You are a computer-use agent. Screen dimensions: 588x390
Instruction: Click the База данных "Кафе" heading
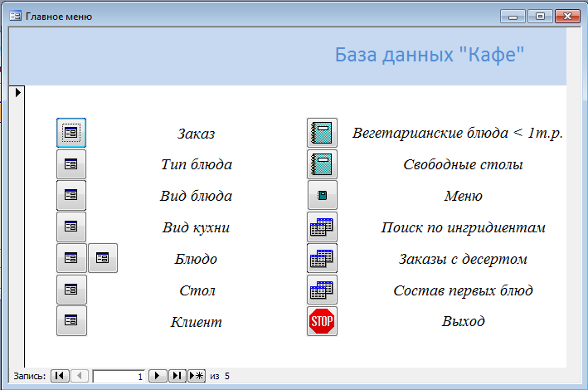click(430, 55)
